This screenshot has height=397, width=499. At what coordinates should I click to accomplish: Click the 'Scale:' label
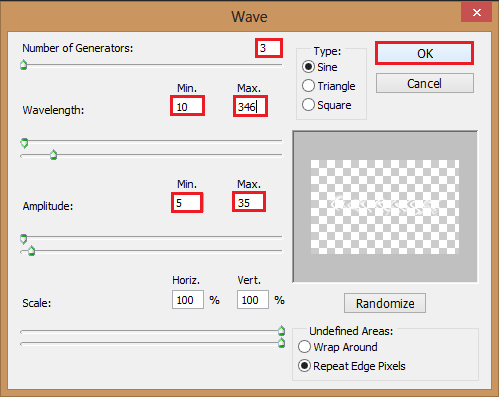[37, 303]
